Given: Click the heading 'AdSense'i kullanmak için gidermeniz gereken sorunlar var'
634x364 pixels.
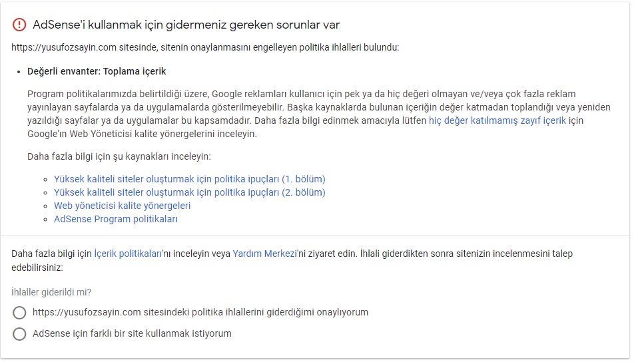Looking at the screenshot, I should point(186,25).
